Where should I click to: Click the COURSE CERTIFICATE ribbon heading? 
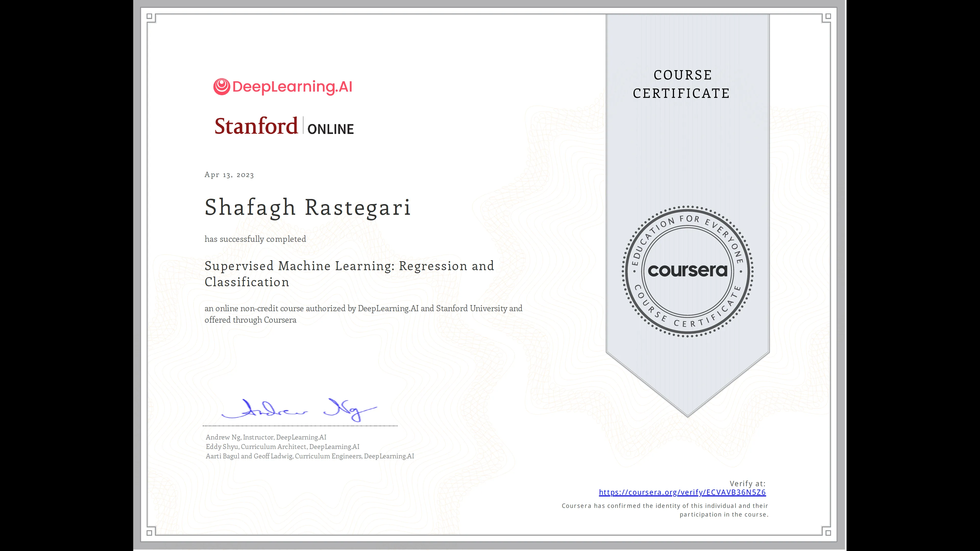682,84
